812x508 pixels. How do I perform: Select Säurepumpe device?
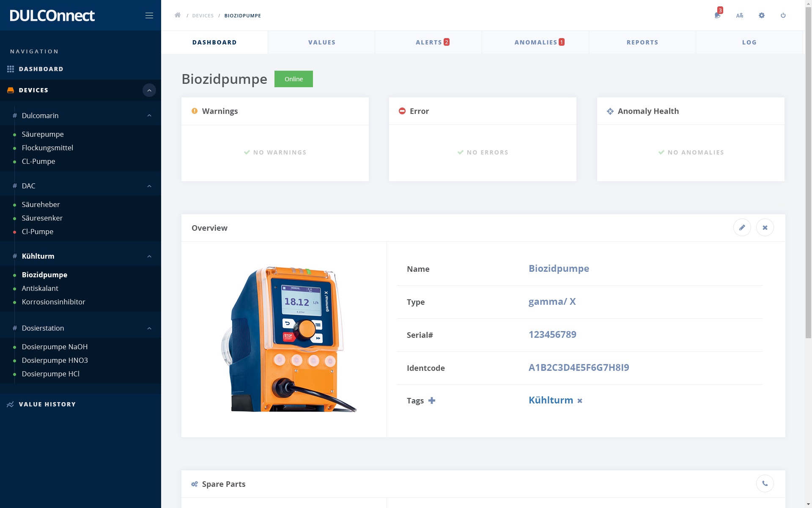coord(43,134)
